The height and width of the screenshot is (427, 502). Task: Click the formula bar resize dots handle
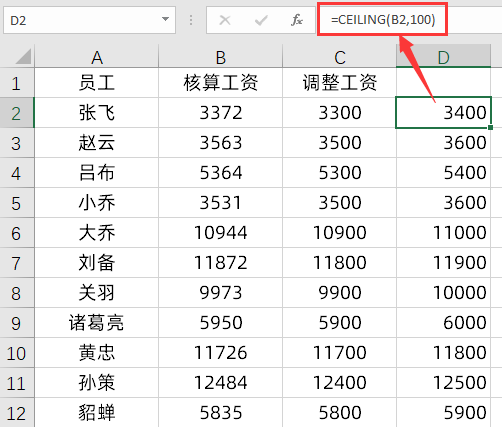click(191, 20)
